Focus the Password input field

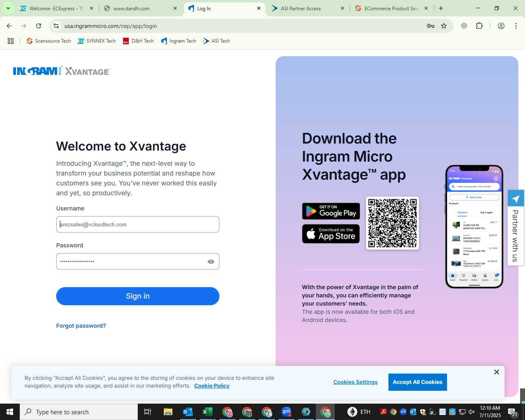[138, 261]
